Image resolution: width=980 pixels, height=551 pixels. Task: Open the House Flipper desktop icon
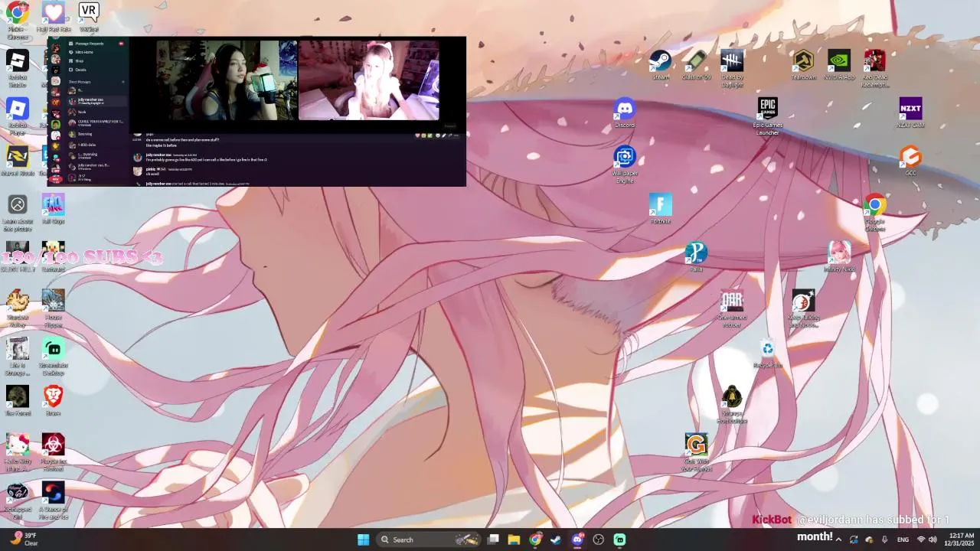tap(53, 309)
